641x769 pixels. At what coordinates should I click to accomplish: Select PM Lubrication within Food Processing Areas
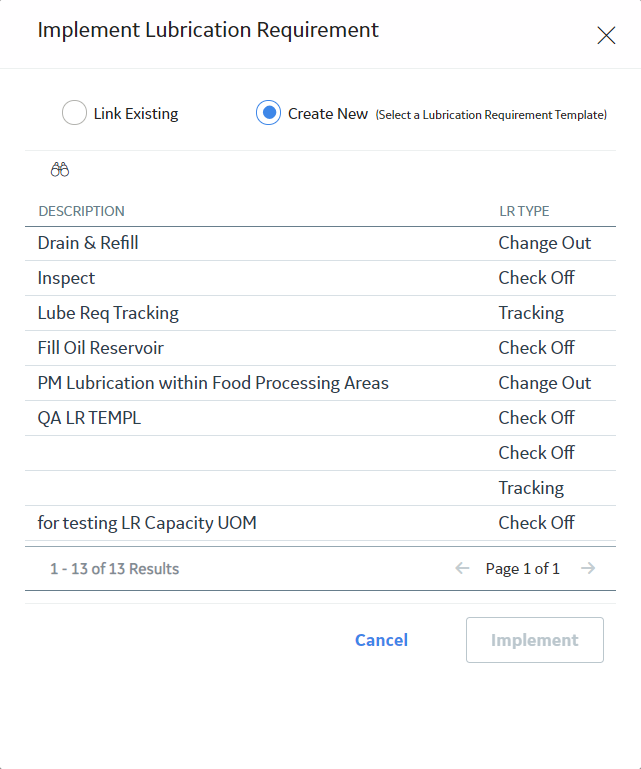click(x=320, y=383)
